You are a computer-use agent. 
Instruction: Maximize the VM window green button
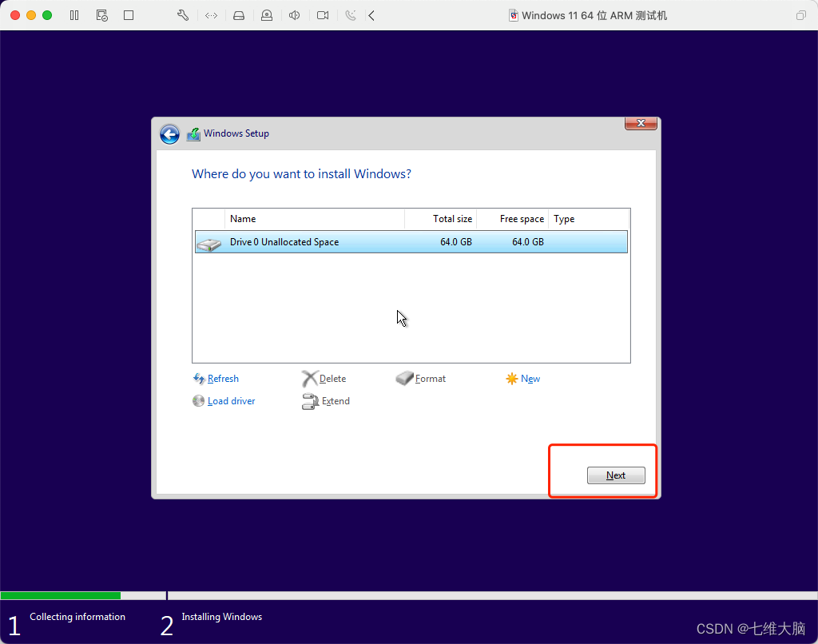47,15
